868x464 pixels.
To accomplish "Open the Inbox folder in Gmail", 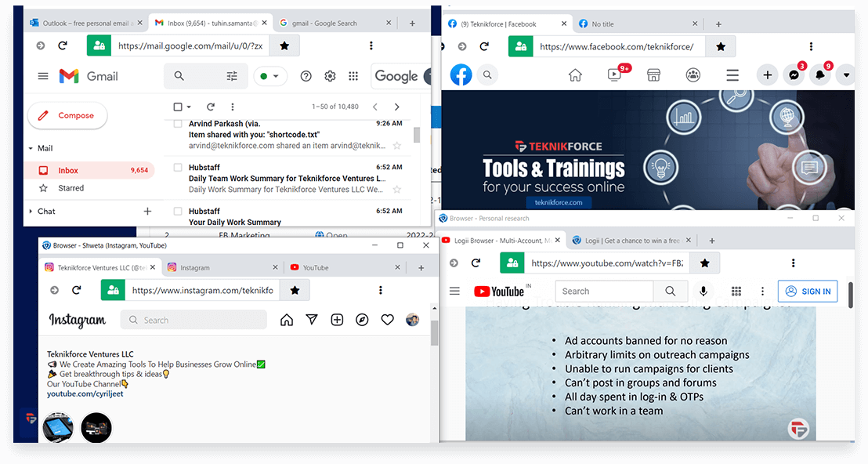I will tap(89, 170).
